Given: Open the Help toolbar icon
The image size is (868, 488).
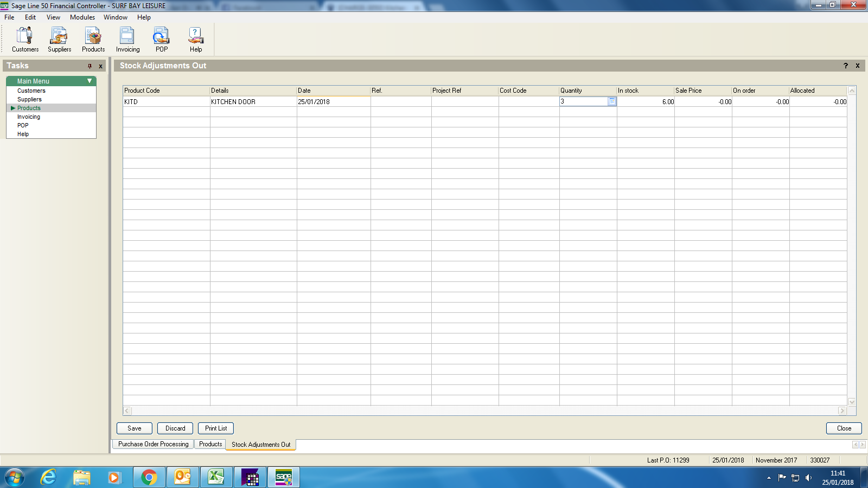Looking at the screenshot, I should pos(195,40).
